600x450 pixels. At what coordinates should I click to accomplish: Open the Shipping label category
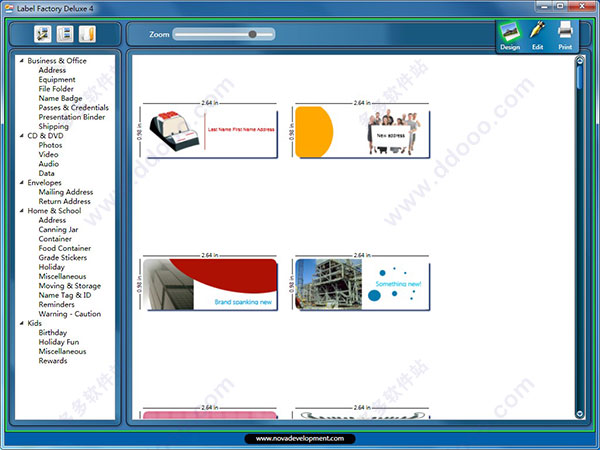point(54,126)
